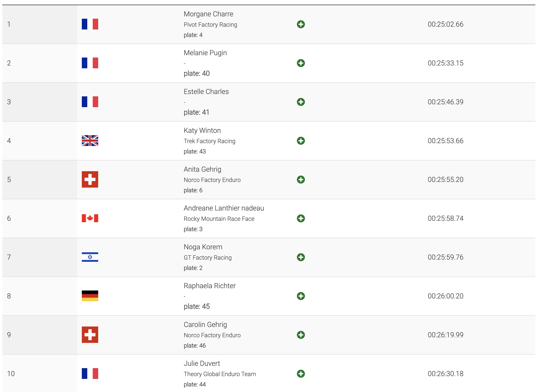Click plus icon beside Andreane Lanthier nadeau
The height and width of the screenshot is (392, 540).
point(301,218)
